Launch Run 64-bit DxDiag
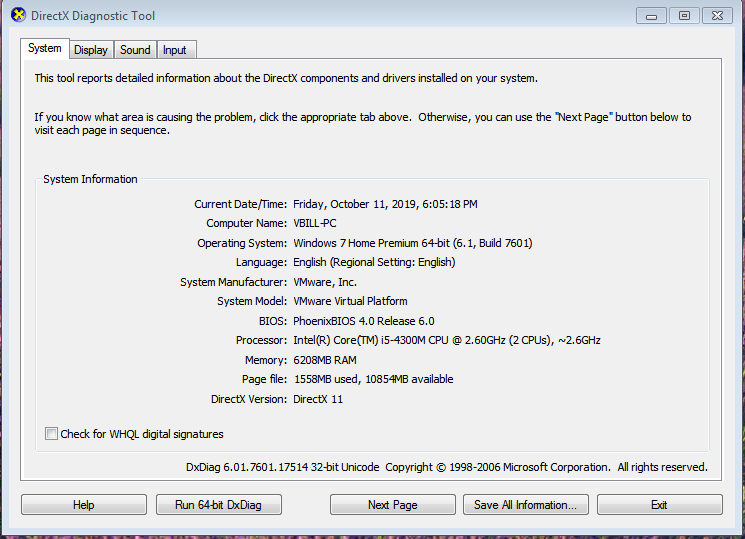745x539 pixels. [x=219, y=504]
